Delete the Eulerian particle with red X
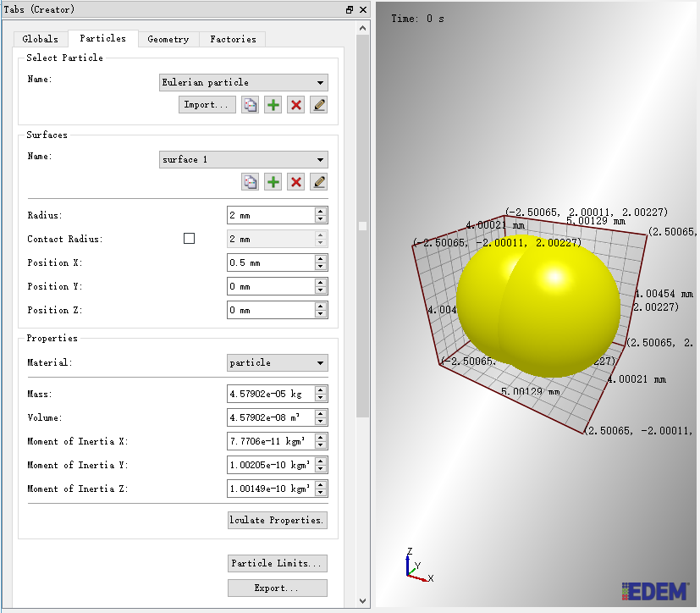This screenshot has height=613, width=700. click(x=296, y=105)
